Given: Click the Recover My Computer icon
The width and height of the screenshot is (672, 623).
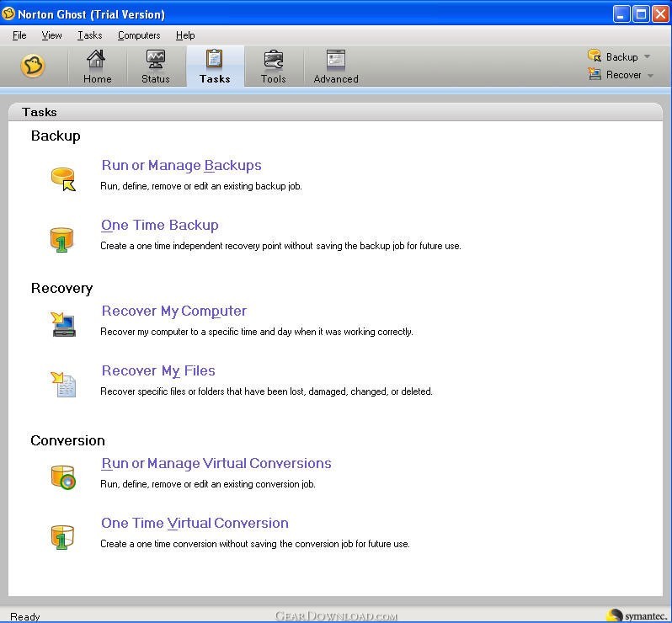Looking at the screenshot, I should pyautogui.click(x=63, y=324).
